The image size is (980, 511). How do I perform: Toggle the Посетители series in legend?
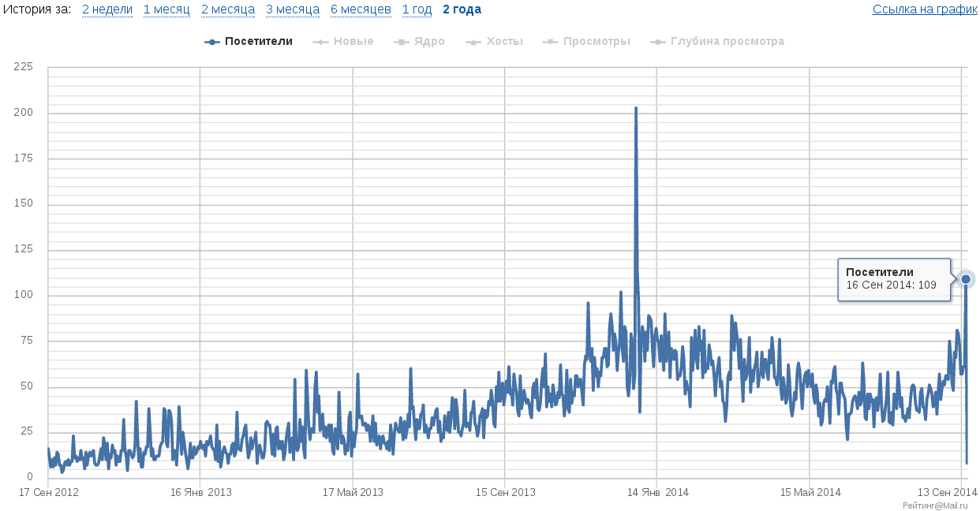pos(249,41)
